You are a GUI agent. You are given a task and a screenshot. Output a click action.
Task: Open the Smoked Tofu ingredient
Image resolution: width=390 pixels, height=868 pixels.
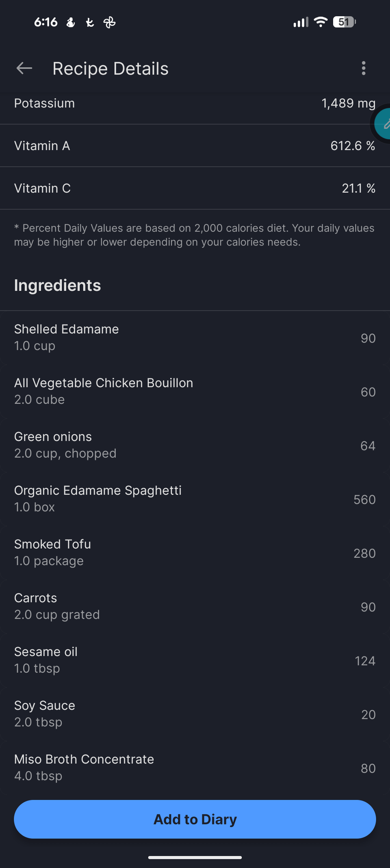click(x=195, y=552)
